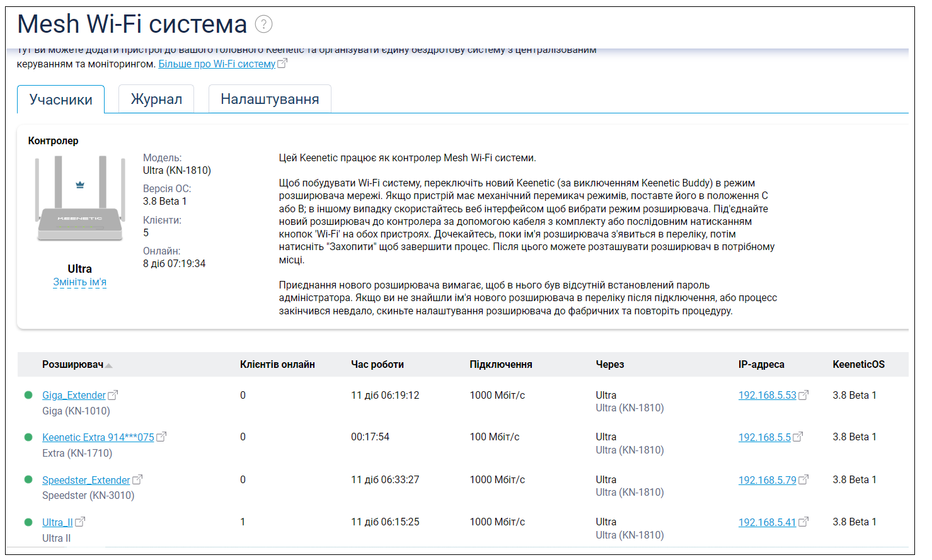The width and height of the screenshot is (932, 560).
Task: Open the Speedster_Extender device link
Action: [86, 481]
